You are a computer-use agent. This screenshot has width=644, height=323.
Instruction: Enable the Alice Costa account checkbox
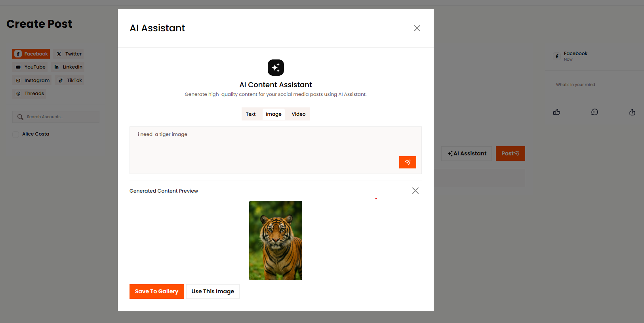[x=16, y=134]
